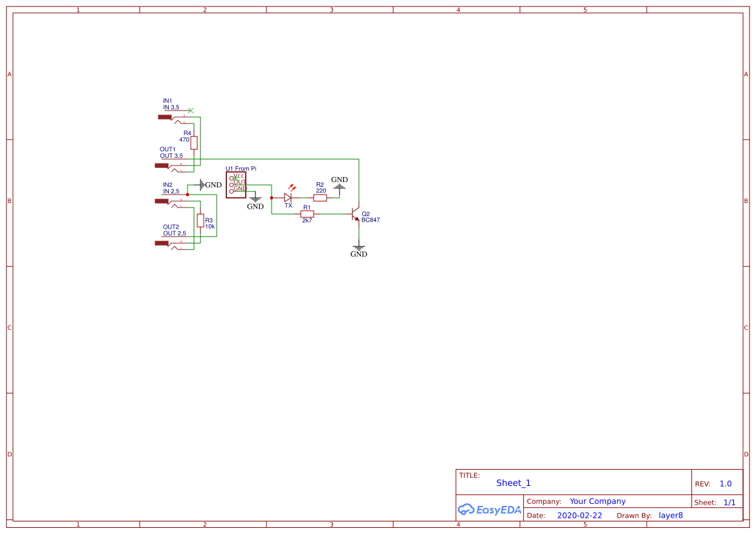Viewport: 756px width, 535px height.
Task: Select the R2 220 ohm resistor symbol
Action: click(x=320, y=197)
